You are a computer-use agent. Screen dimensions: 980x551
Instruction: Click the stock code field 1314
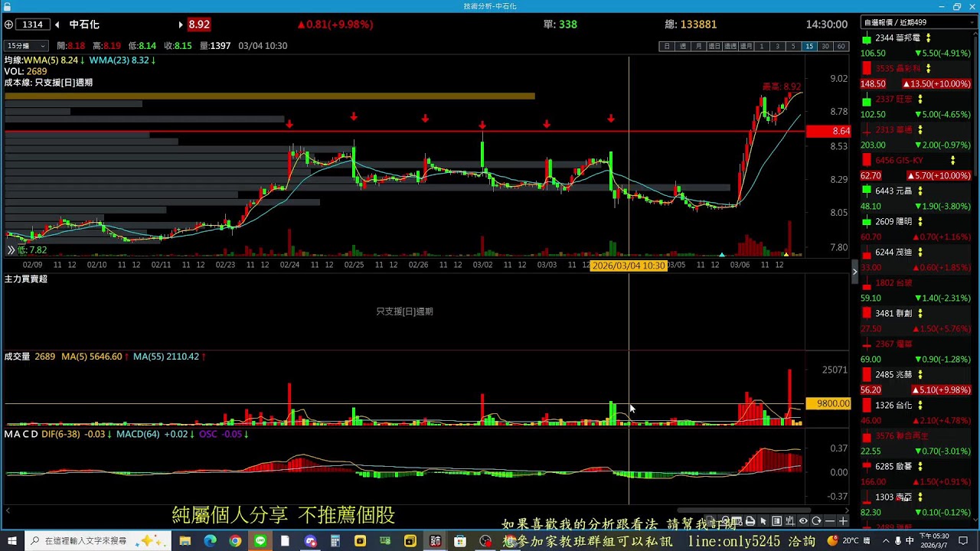coord(33,24)
